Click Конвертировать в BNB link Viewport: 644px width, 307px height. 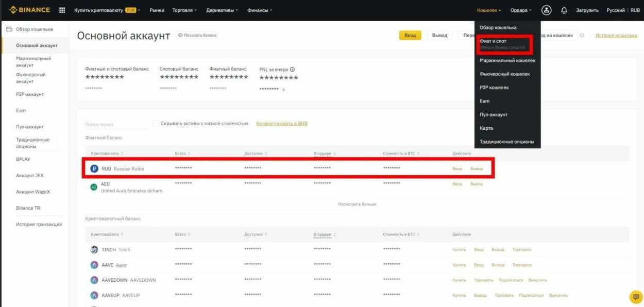[281, 124]
